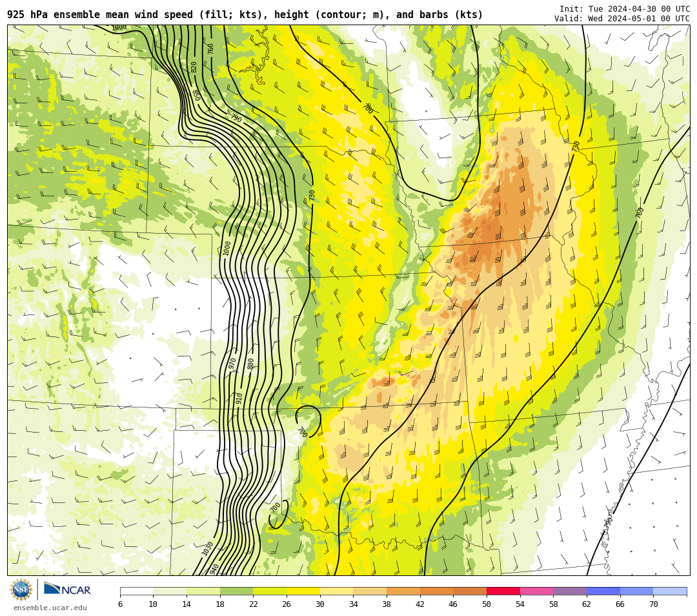
Task: Pick the pale yellow 30–34 kts colorbar segment
Action: coord(336,591)
